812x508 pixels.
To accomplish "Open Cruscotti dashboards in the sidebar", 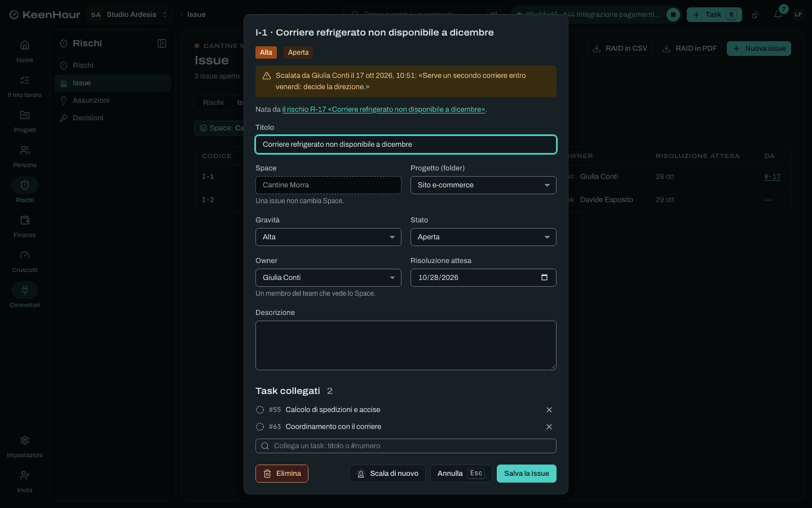I will point(25,261).
